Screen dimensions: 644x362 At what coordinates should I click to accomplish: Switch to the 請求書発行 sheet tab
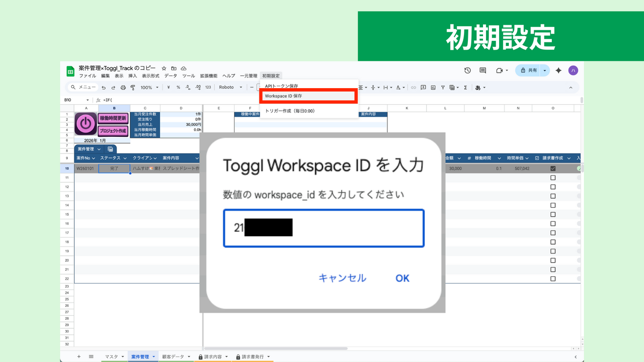(253, 357)
